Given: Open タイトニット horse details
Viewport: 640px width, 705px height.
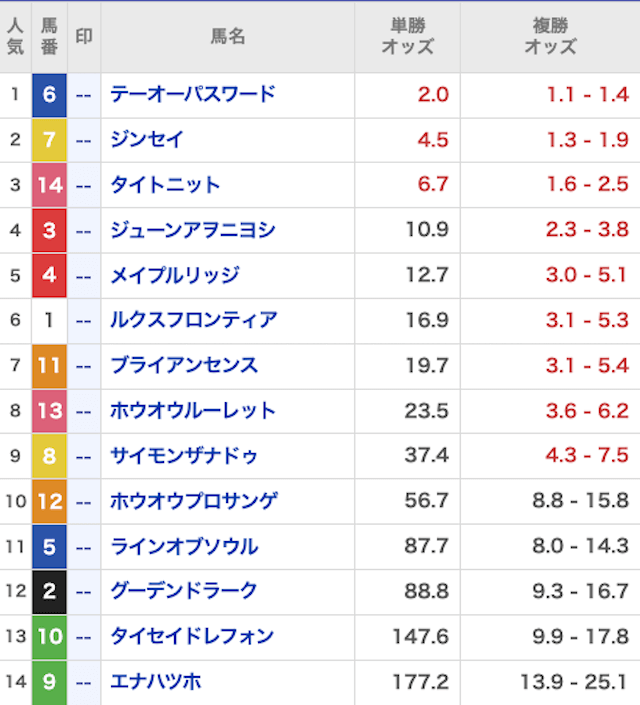Looking at the screenshot, I should pos(165,185).
